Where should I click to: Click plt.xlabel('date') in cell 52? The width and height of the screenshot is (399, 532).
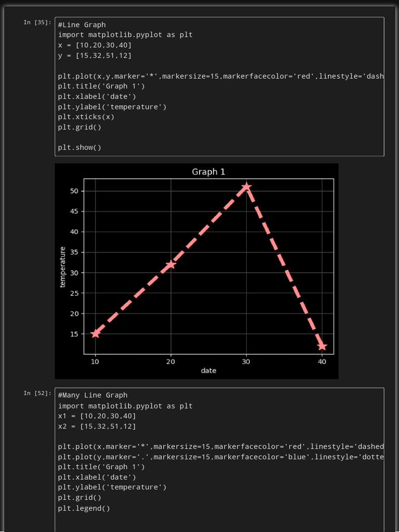[97, 477]
